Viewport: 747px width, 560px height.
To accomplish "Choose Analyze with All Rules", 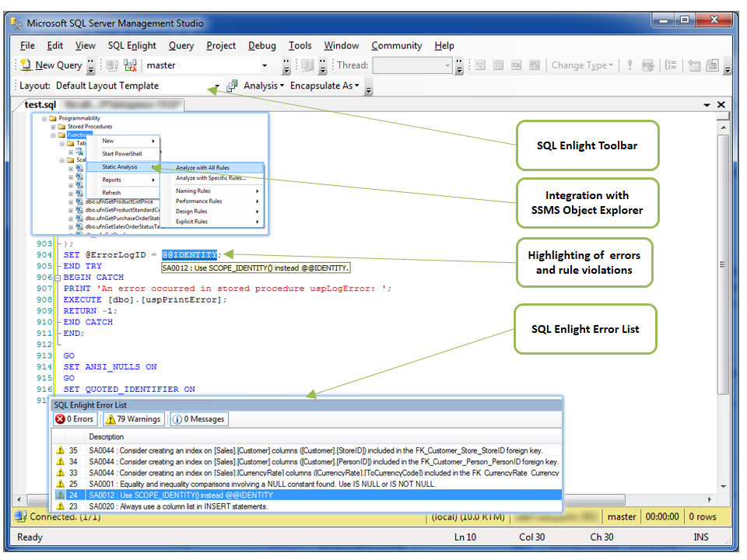I will pos(212,168).
